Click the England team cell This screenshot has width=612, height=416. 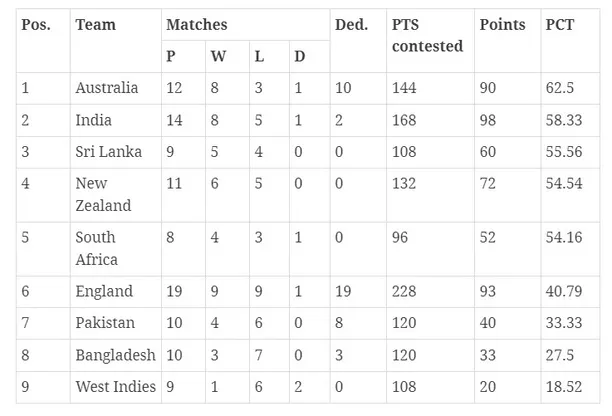[x=104, y=291]
